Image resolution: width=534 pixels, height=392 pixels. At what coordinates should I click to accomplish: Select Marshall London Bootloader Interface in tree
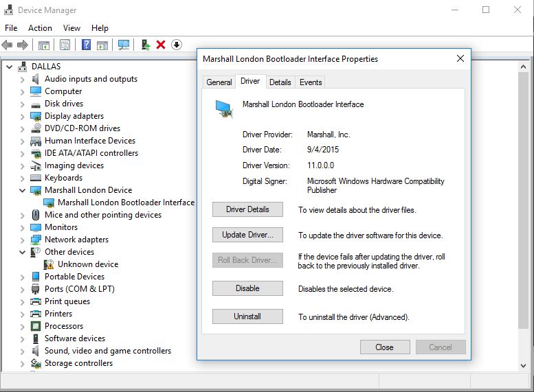(126, 203)
